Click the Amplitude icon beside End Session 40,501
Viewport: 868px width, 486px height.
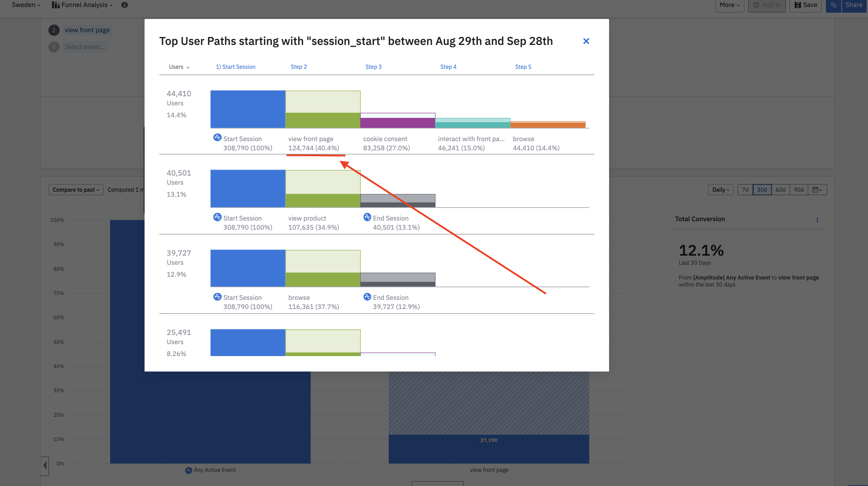(x=367, y=217)
